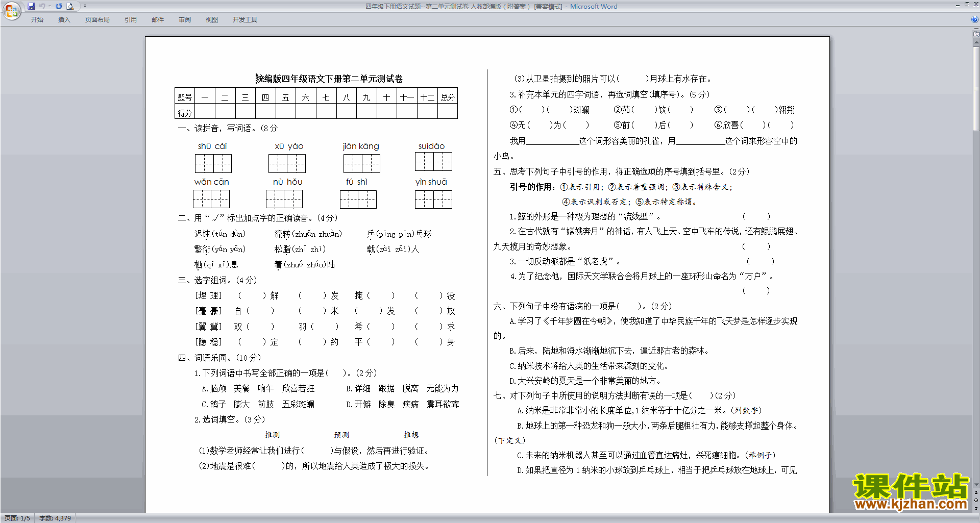Viewport: 980px width, 523px height.
Task: Toggle the ruler view button above scrollbar
Action: (976, 34)
